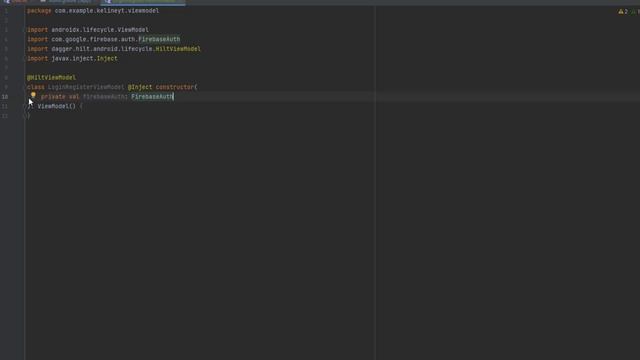Click FirebaseAuth in the firebase import line
Viewport: 640px width, 360px height.
(159, 39)
